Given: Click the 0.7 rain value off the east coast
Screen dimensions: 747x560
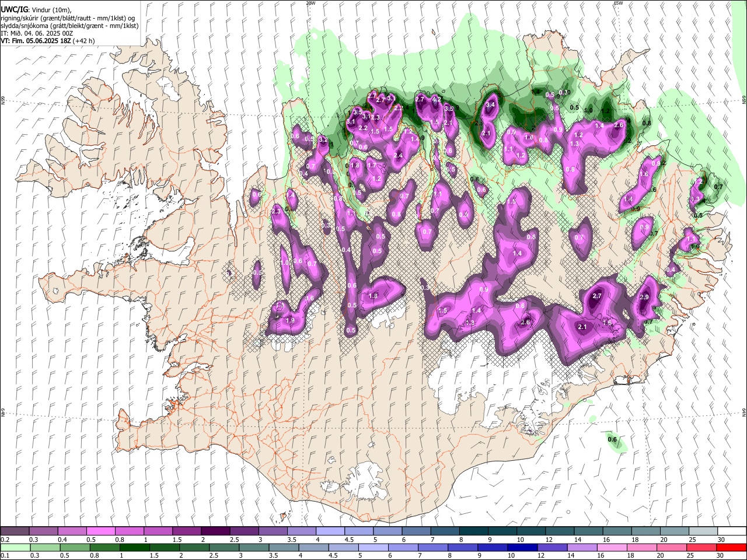Looking at the screenshot, I should tap(718, 187).
